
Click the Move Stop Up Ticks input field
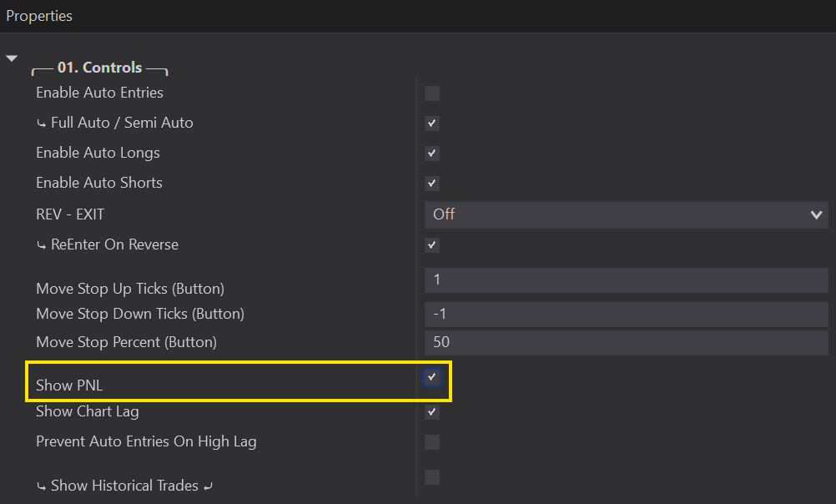626,280
